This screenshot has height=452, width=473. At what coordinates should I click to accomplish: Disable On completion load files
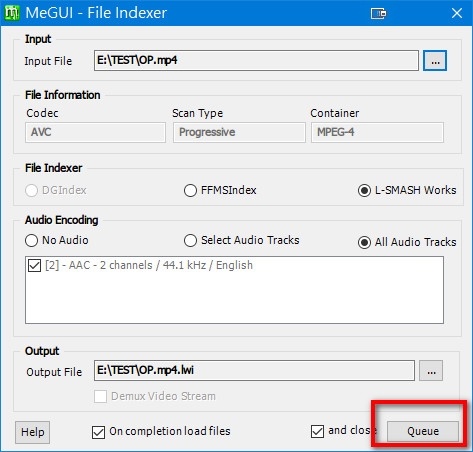click(98, 432)
